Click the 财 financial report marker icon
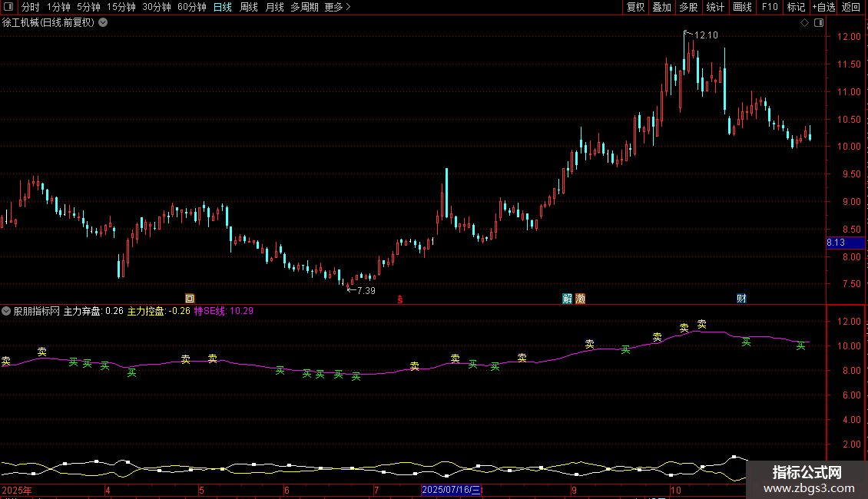Screen dimensions: 868x499 pos(741,299)
